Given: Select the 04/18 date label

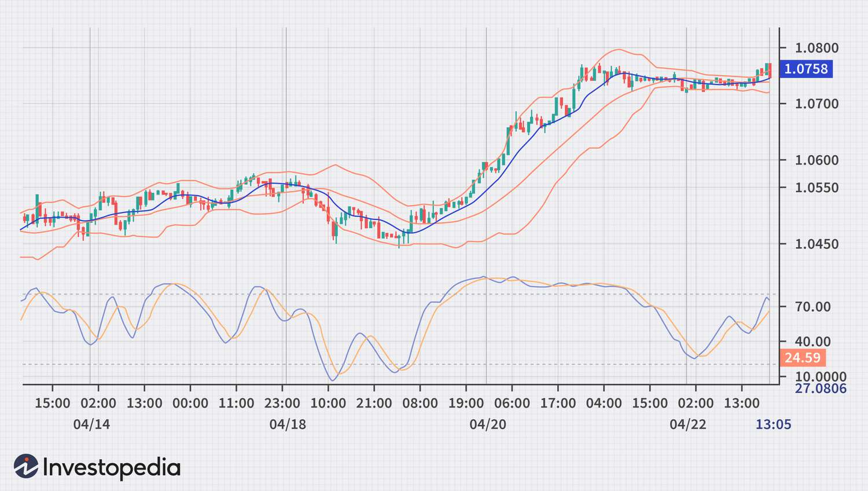Looking at the screenshot, I should (x=288, y=424).
